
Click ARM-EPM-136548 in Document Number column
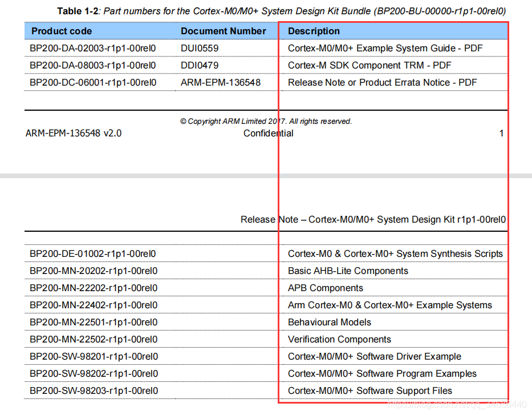(x=221, y=83)
